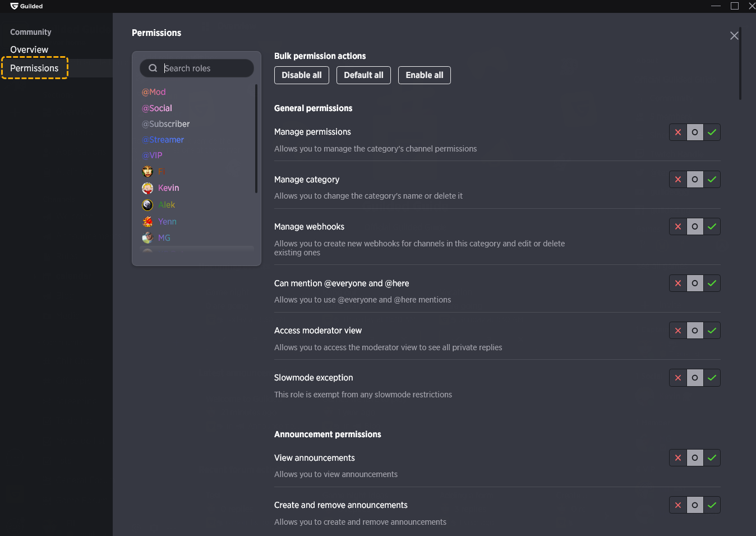Click the Disable all button
This screenshot has width=756, height=536.
302,75
